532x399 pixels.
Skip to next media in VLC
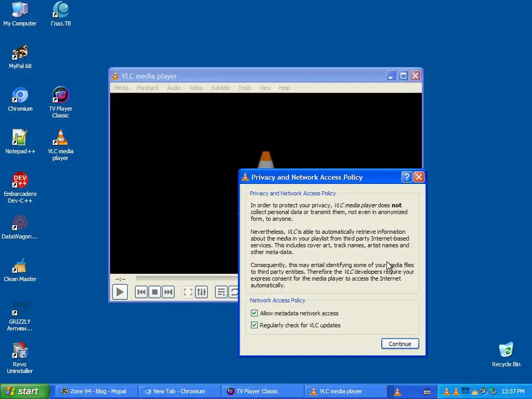[168, 292]
